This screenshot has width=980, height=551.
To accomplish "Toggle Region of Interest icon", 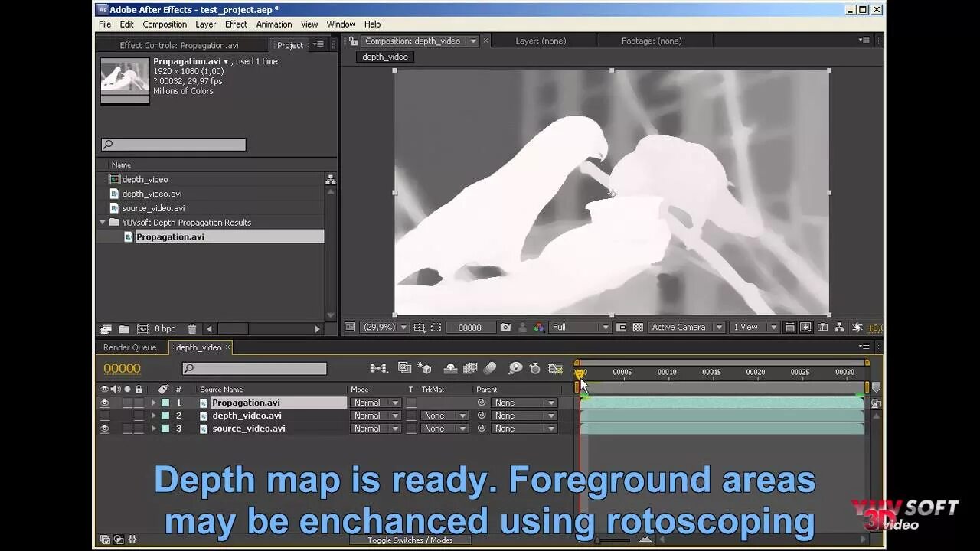I will [x=621, y=327].
